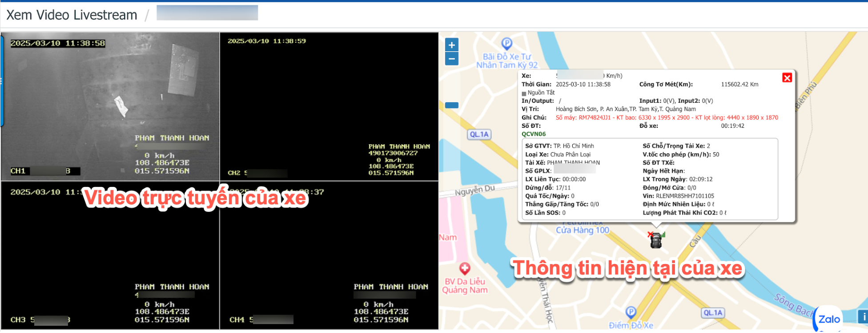Click 'Số Lần SOS: 0'

(x=545, y=213)
